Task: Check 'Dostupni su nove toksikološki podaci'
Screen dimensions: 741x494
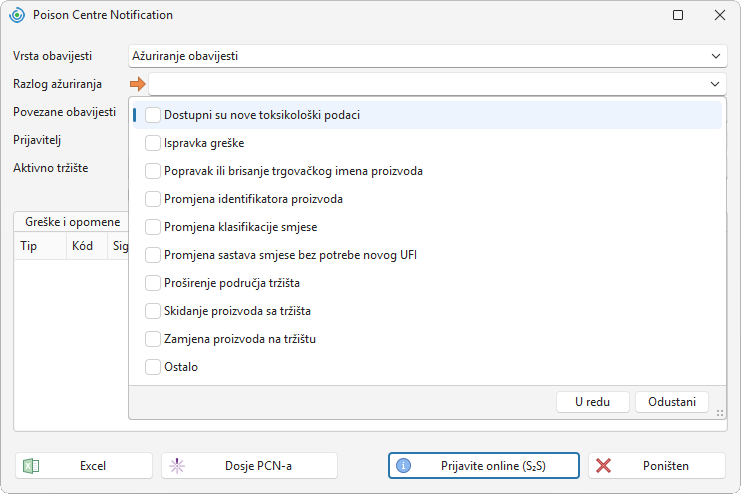Action: coord(153,115)
